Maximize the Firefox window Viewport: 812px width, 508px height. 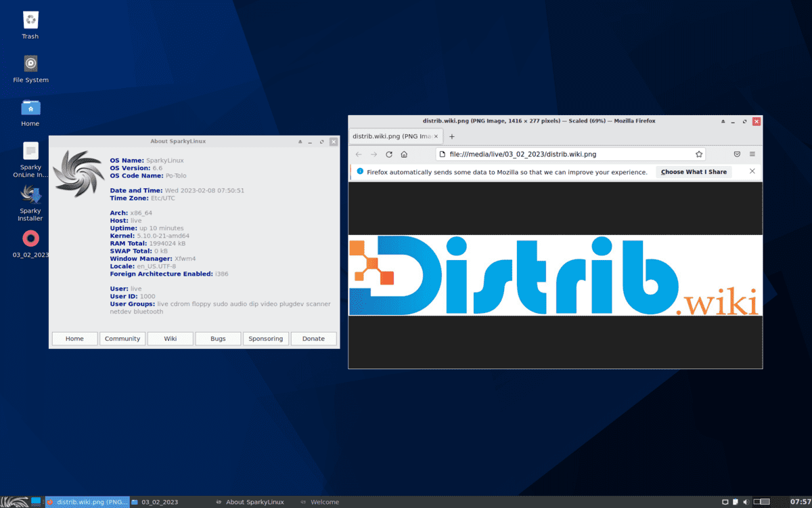(x=745, y=121)
